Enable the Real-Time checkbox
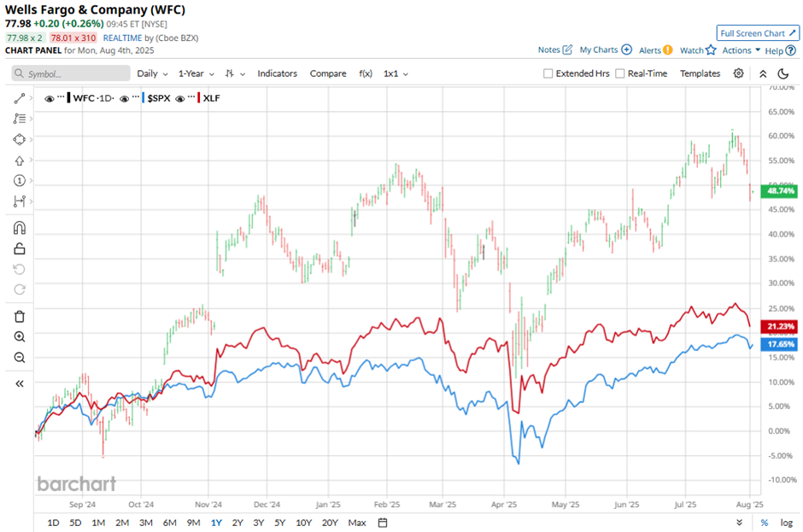This screenshot has height=532, width=803. 619,73
